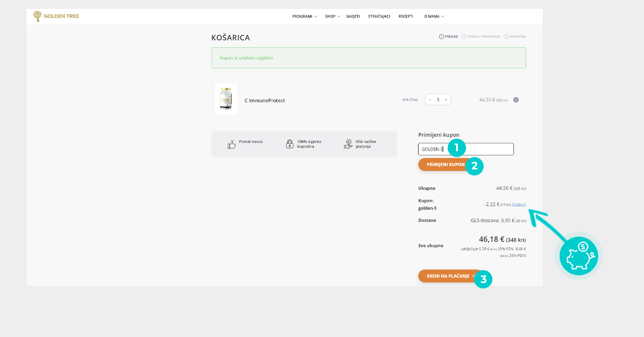
Task: Go to the Savjeti menu item
Action: [352, 16]
